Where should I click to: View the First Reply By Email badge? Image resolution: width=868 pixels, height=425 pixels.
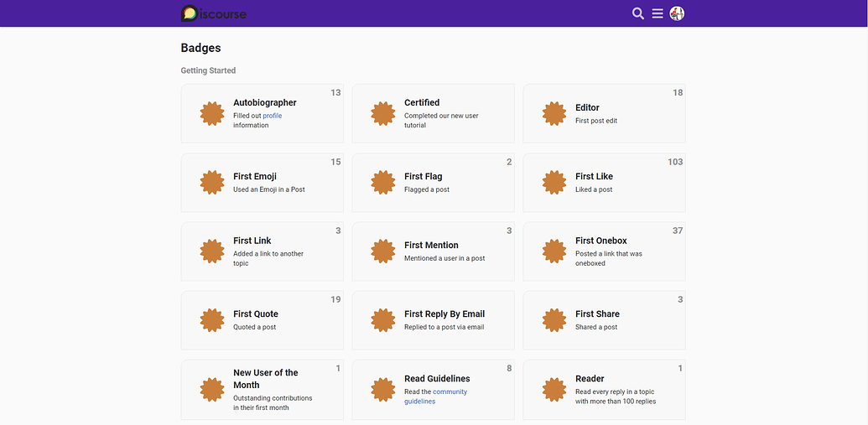(444, 314)
